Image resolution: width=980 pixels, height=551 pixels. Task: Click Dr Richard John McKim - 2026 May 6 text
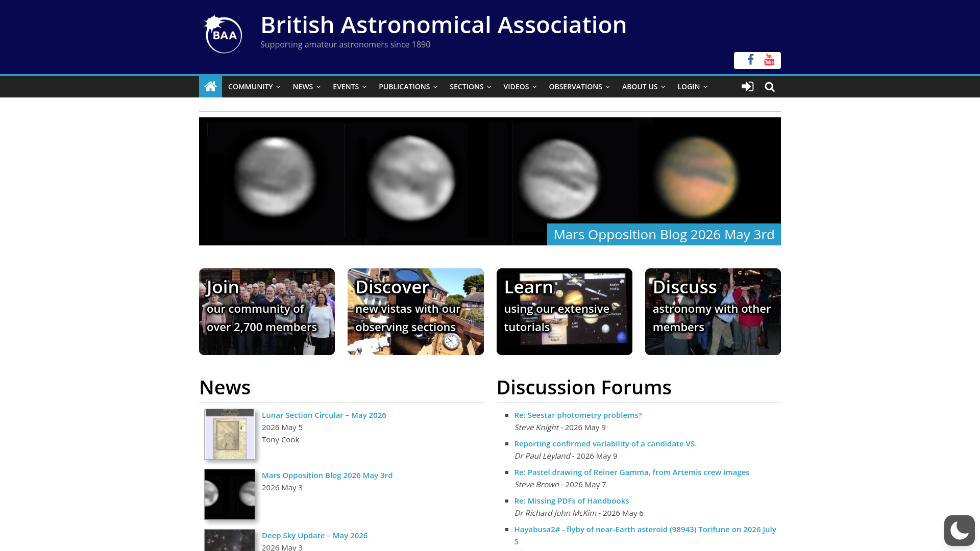579,513
